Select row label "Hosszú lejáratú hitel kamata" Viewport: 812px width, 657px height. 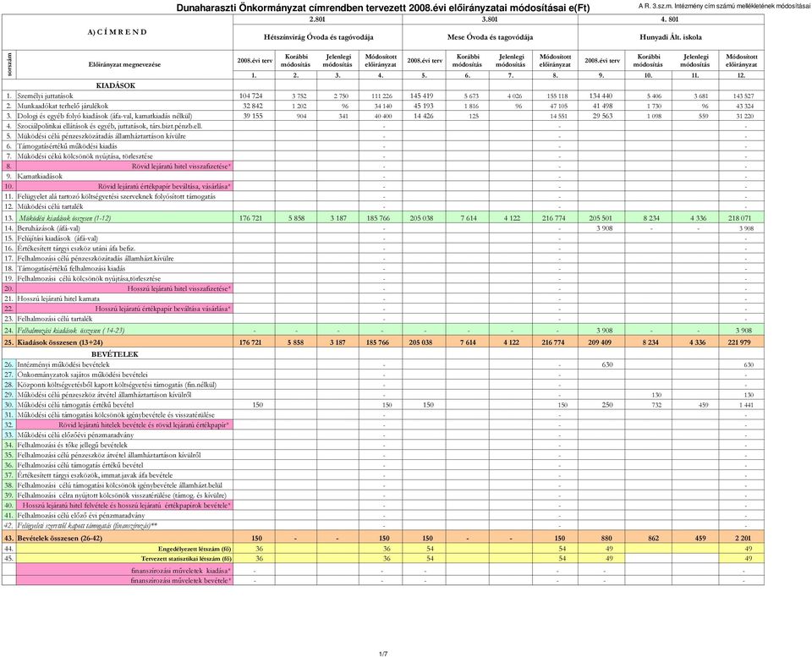[58, 298]
